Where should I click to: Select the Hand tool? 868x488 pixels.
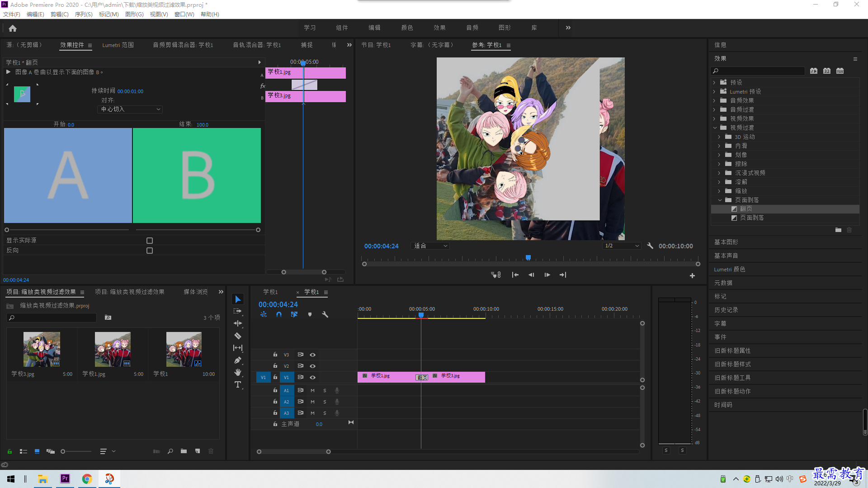238,372
